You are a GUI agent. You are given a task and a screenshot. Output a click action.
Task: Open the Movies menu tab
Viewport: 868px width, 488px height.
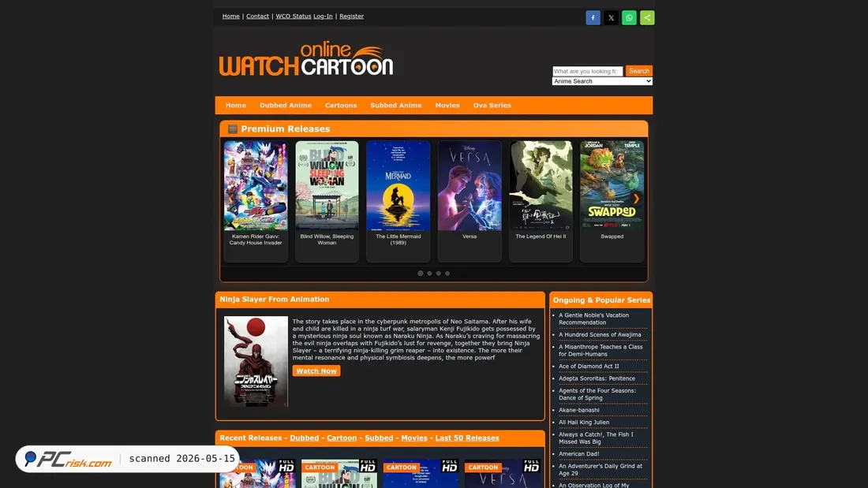click(x=447, y=105)
